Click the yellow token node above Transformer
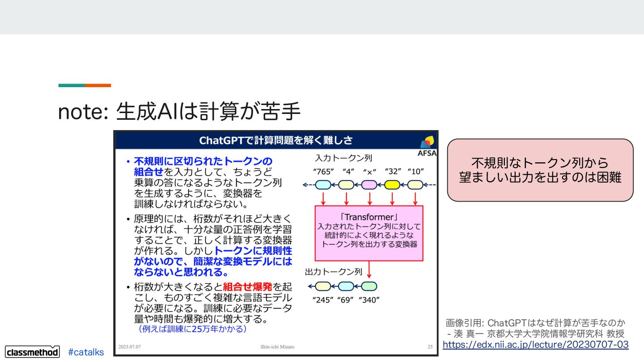Image resolution: width=644 pixels, height=362 pixels. coord(392,185)
